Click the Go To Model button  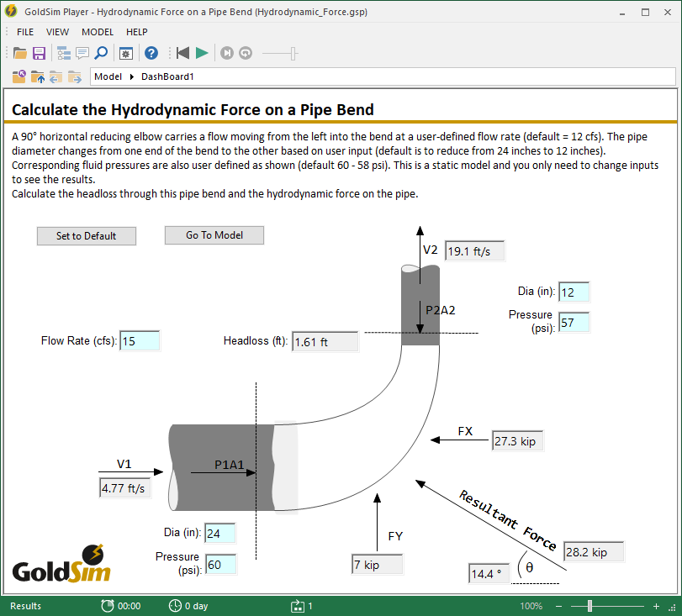[x=214, y=235]
